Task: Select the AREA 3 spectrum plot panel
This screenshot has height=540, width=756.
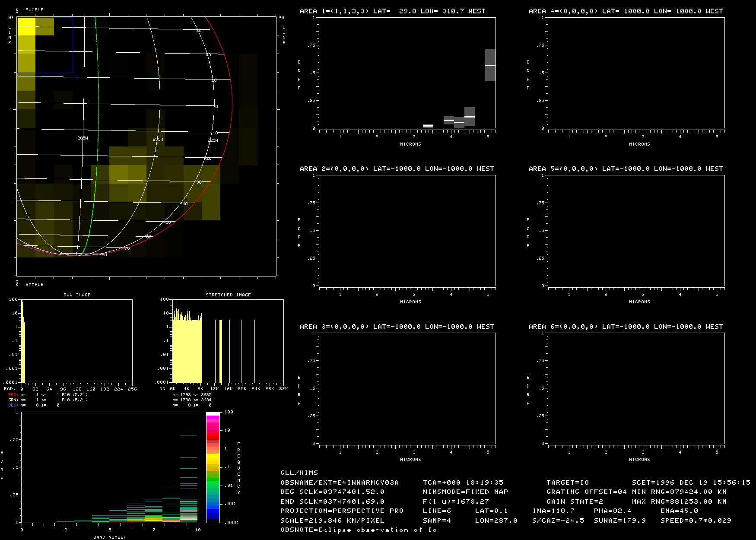Action: pos(407,388)
